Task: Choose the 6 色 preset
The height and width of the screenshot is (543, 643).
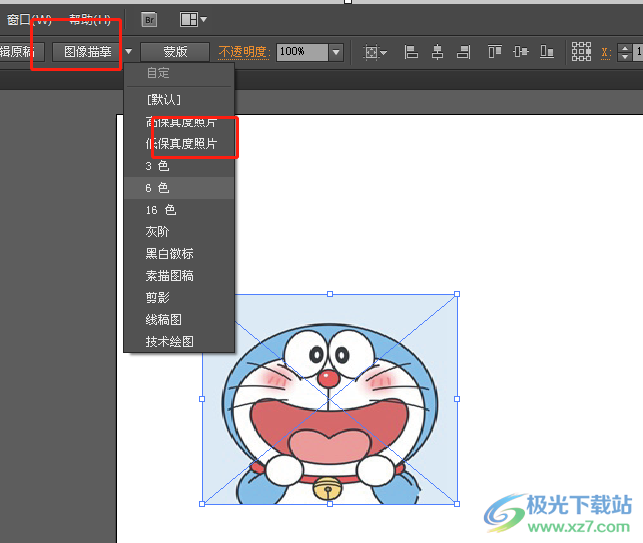Action: [x=179, y=188]
